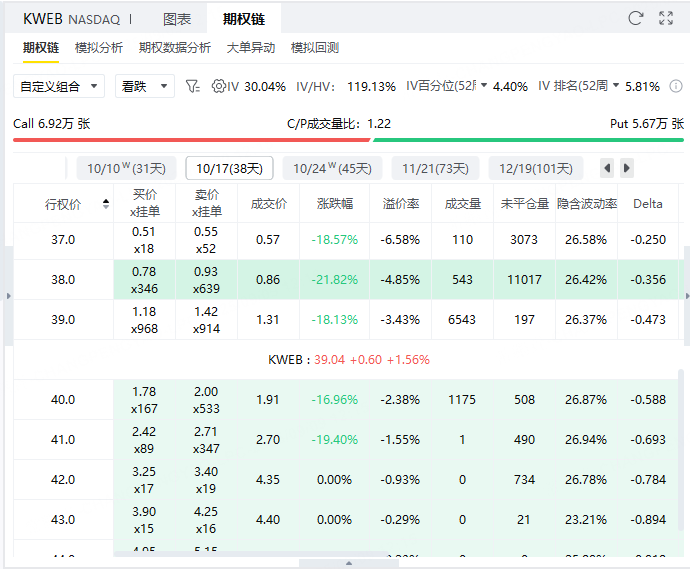This screenshot has height=569, width=690.
Task: Open 大单异动 sub-tab
Action: coord(250,48)
